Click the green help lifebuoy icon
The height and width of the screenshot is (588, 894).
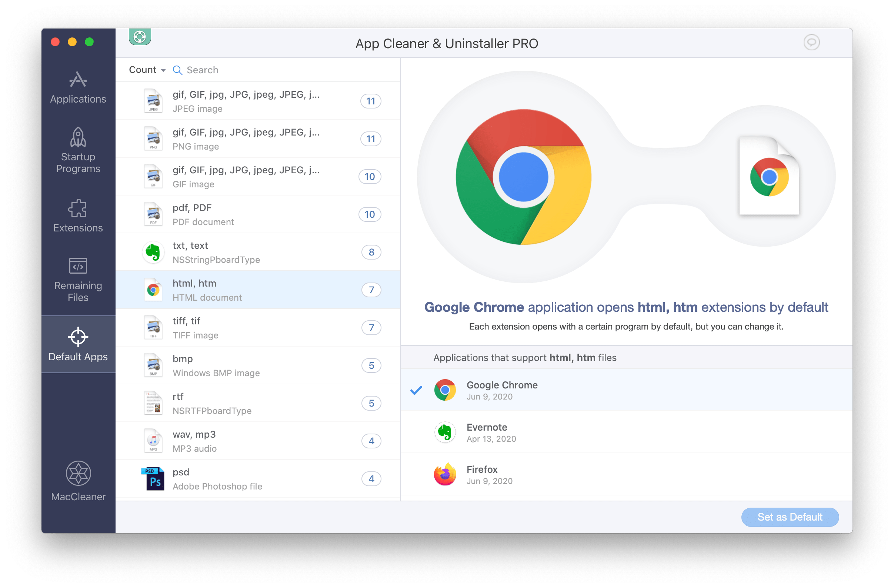(140, 36)
